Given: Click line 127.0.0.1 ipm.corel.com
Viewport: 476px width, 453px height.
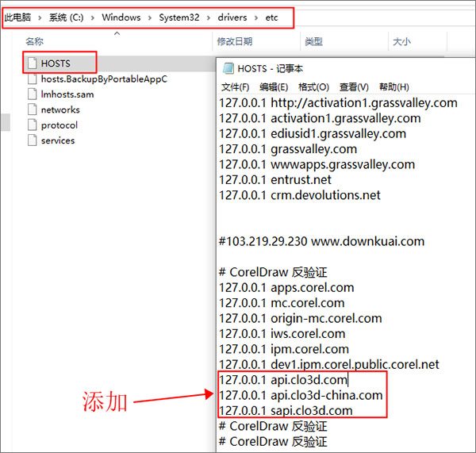Looking at the screenshot, I should pyautogui.click(x=284, y=349).
